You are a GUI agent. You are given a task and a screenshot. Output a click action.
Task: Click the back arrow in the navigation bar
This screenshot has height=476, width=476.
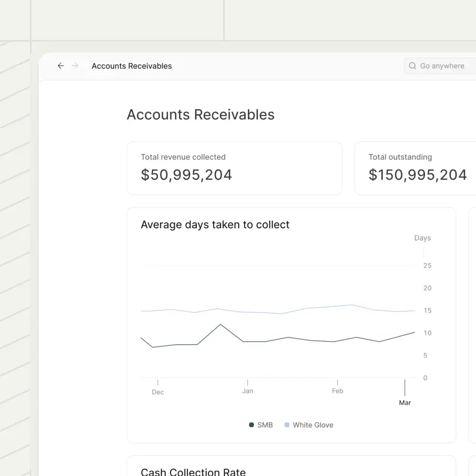click(x=61, y=66)
